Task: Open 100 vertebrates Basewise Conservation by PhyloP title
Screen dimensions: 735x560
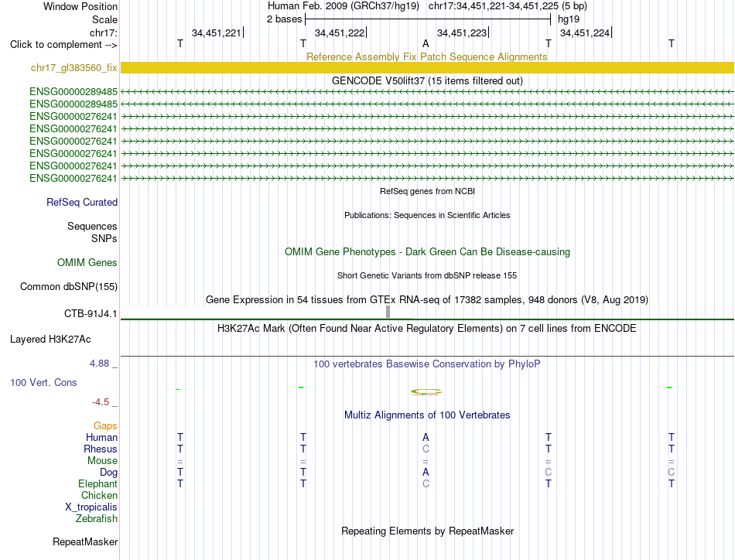Action: click(x=427, y=364)
